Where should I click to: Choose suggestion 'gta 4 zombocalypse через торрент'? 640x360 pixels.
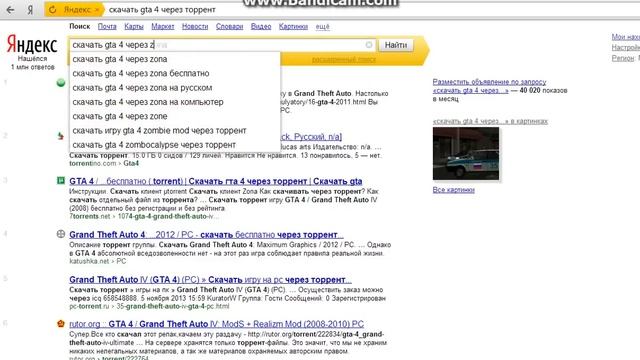[x=175, y=145]
